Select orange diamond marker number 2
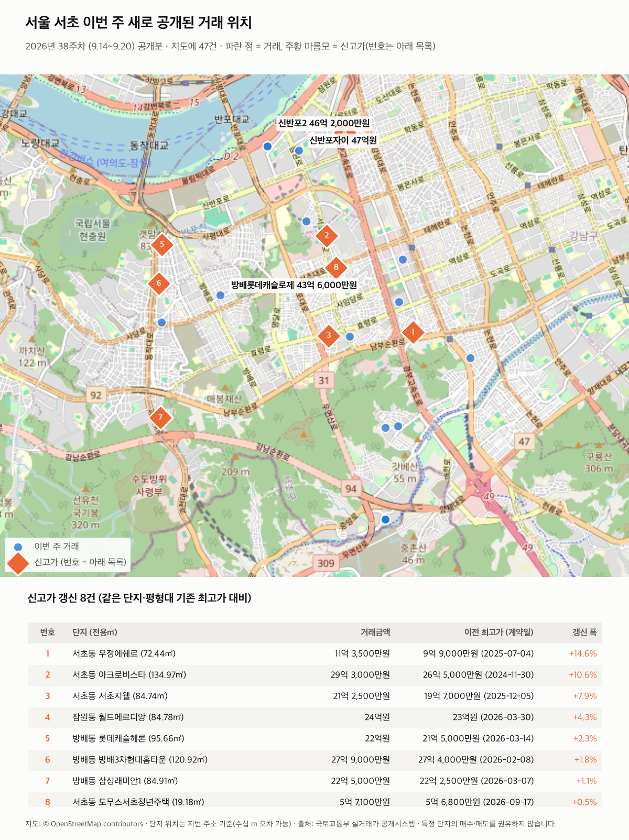 click(327, 235)
